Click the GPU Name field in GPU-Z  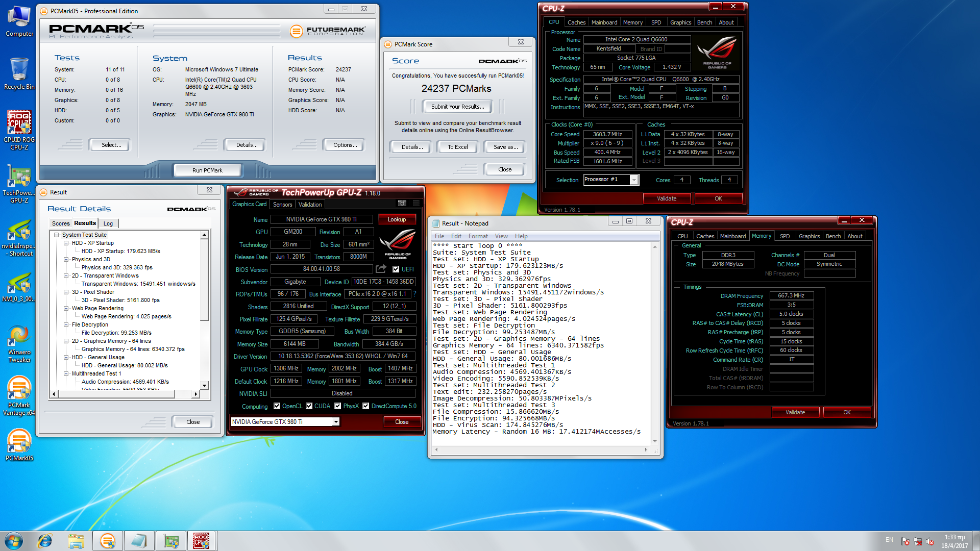click(x=321, y=219)
